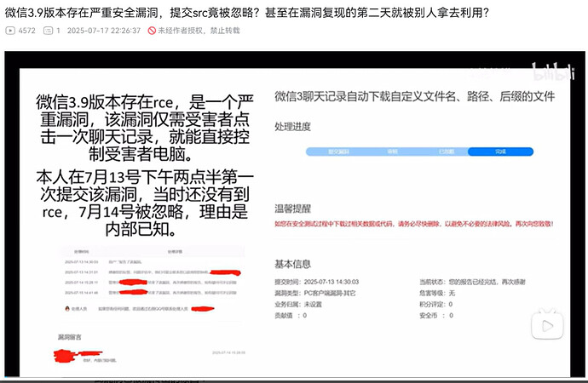The width and height of the screenshot is (588, 383).
Task: Click the publish date 2025-07-17 22:26:37
Action: (104, 31)
